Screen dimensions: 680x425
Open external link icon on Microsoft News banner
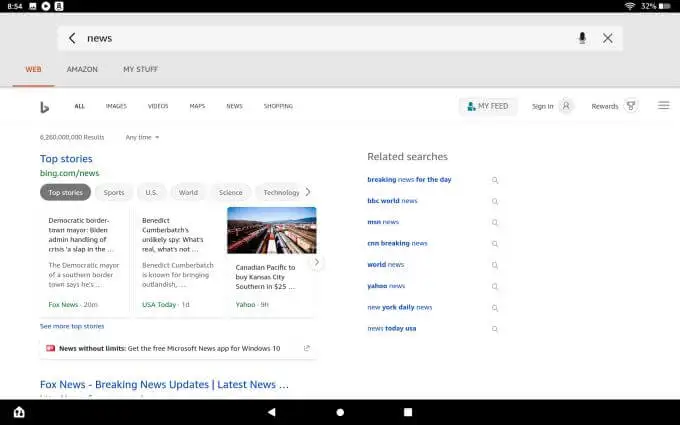(307, 348)
